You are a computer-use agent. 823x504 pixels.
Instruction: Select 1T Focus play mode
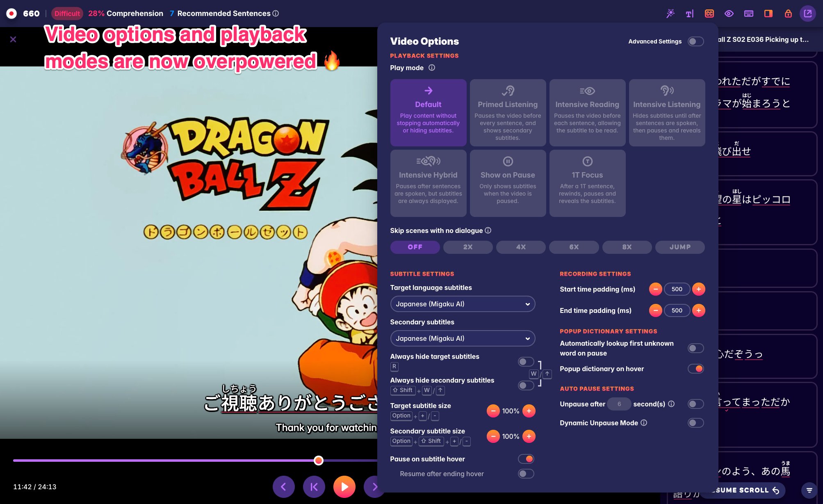[587, 183]
